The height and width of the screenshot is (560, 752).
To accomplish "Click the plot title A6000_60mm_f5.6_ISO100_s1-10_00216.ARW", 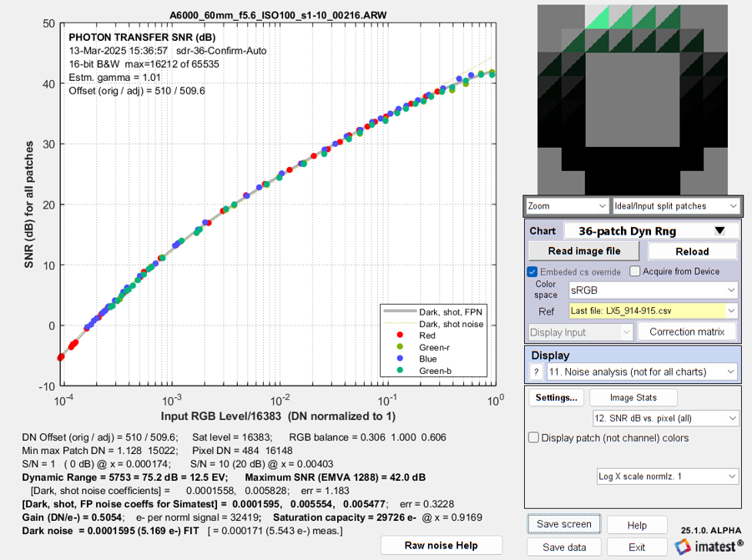I will click(278, 15).
